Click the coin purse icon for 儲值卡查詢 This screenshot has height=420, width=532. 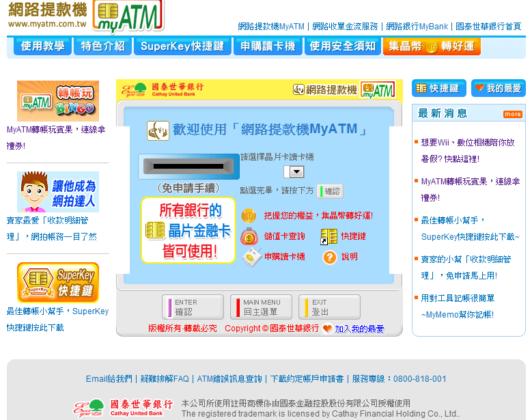[249, 236]
